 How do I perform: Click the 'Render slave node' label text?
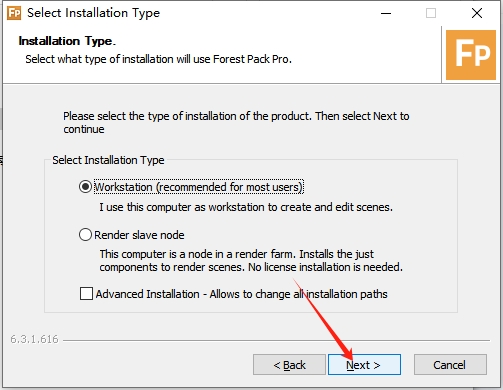click(139, 235)
